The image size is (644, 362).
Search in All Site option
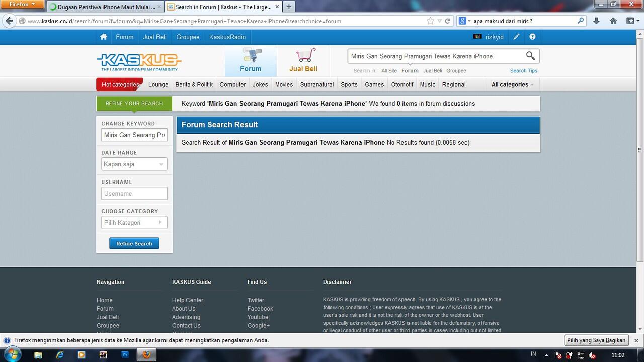tap(389, 71)
